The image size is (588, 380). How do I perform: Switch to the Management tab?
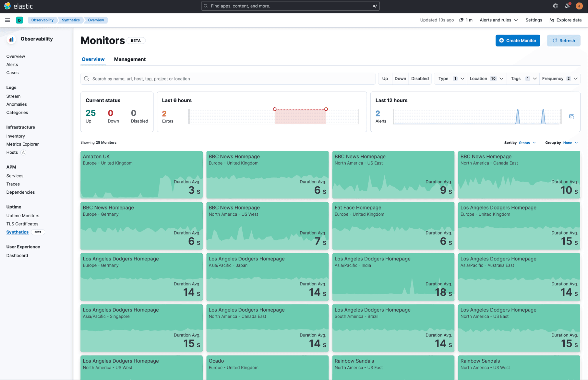[130, 59]
